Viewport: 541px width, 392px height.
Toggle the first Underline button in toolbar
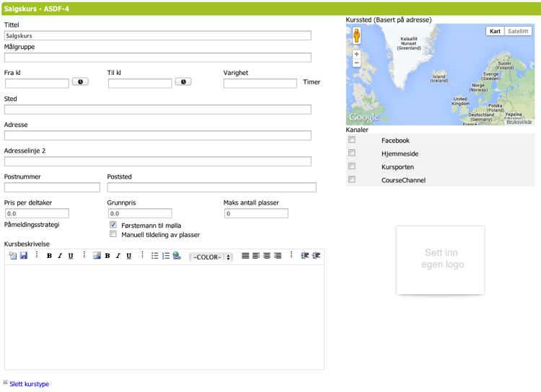point(71,256)
